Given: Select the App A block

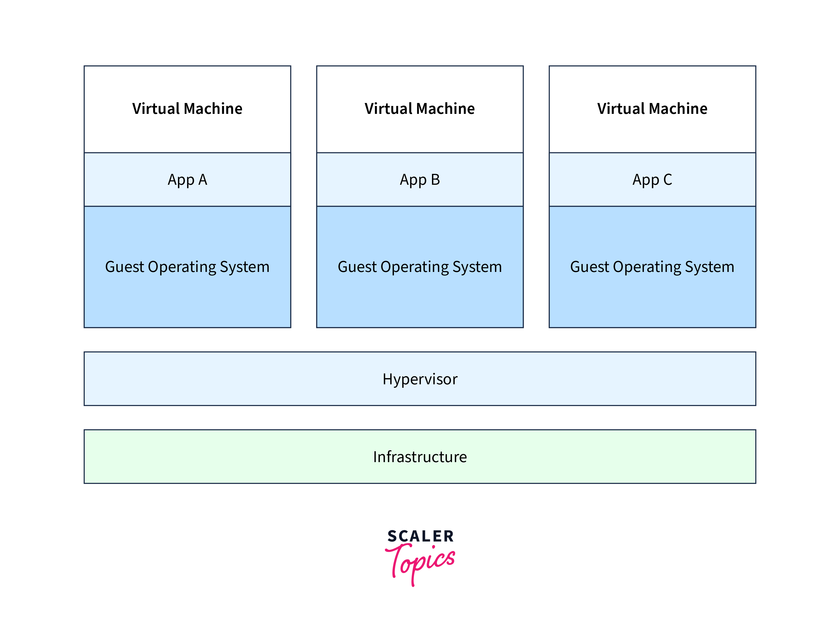Looking at the screenshot, I should (187, 180).
